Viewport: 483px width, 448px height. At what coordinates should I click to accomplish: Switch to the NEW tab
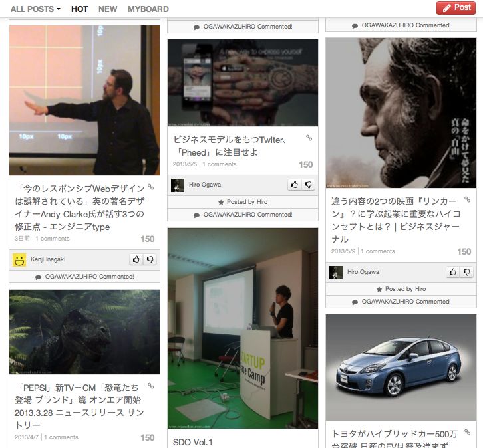pos(108,9)
